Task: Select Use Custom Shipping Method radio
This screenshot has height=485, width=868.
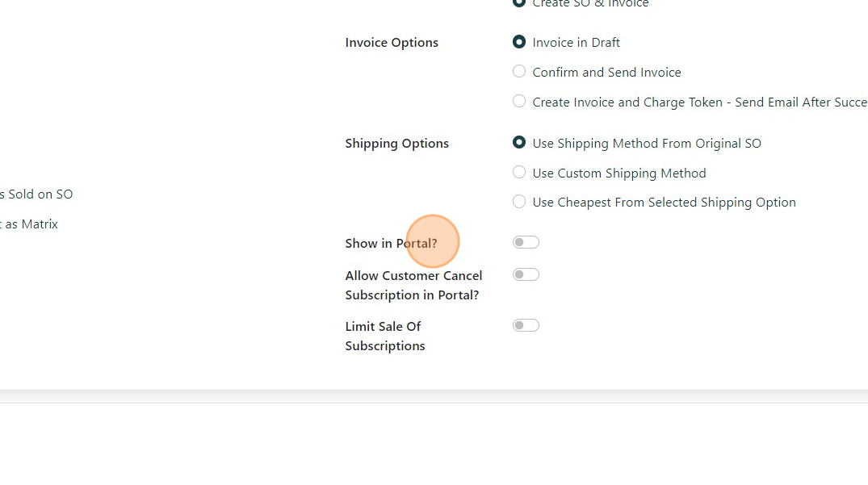Action: click(519, 173)
